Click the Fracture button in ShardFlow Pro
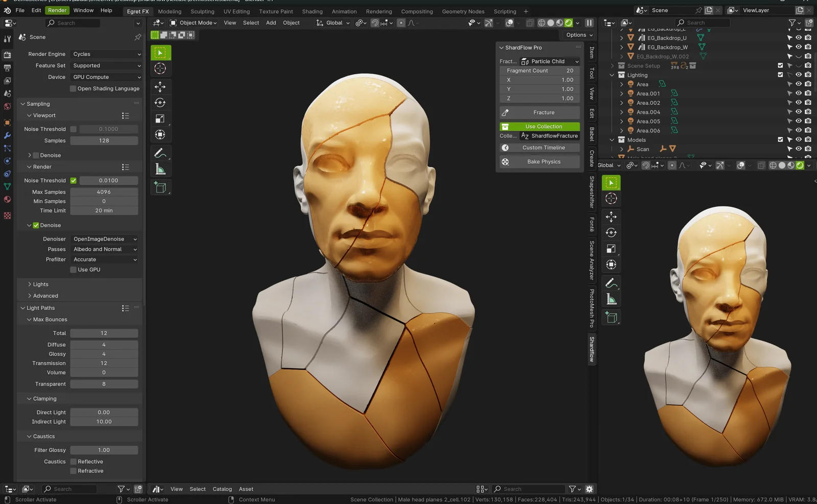Image resolution: width=817 pixels, height=504 pixels. pos(543,112)
